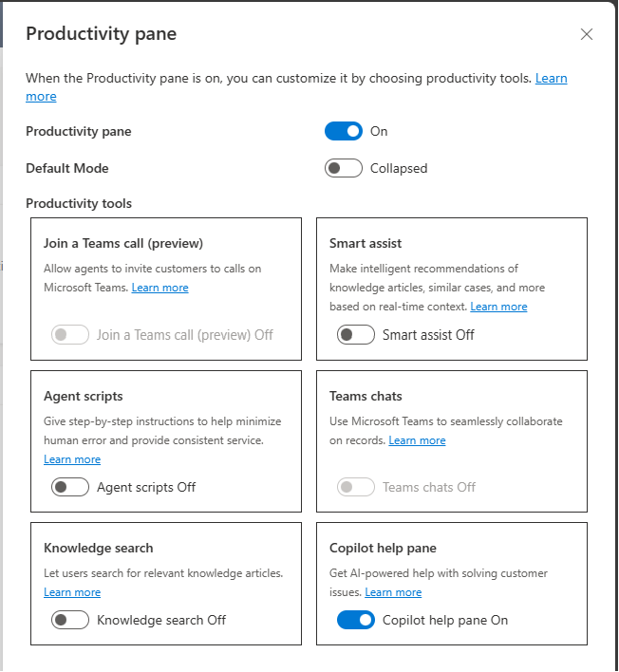Click the Agent scripts Off label
This screenshot has width=619, height=672.
[x=146, y=487]
